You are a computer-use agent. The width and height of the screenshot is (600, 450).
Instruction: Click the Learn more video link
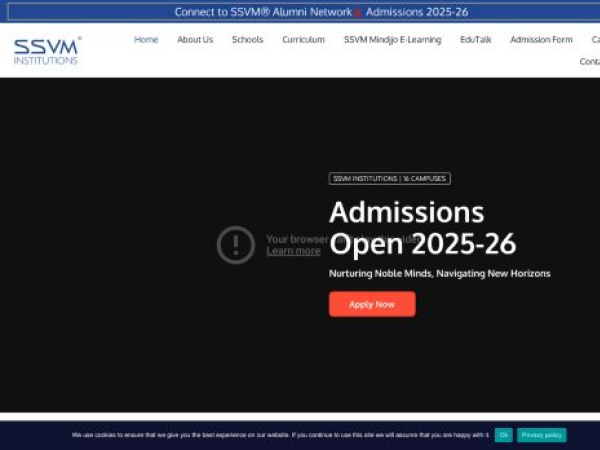click(x=293, y=251)
